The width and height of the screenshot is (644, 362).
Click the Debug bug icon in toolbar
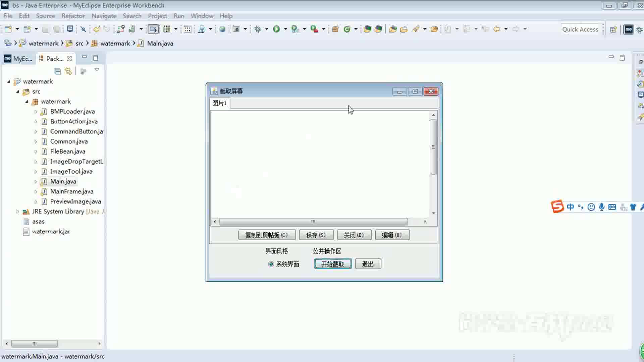[x=258, y=29]
